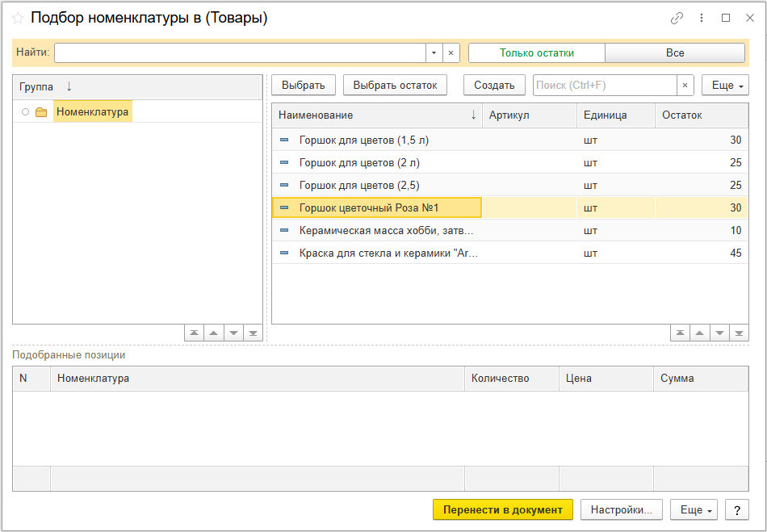Image resolution: width=767 pixels, height=532 pixels.
Task: Click the Сумма column header
Action: tap(701, 379)
